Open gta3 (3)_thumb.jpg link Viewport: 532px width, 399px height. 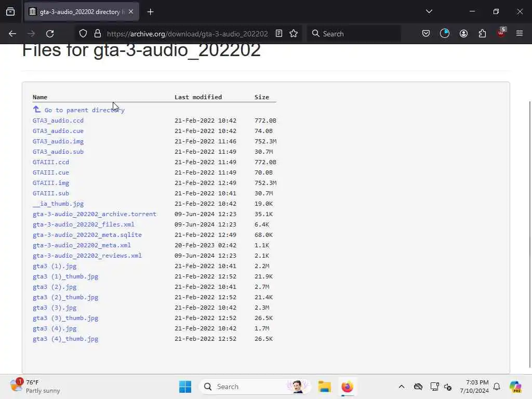(x=65, y=318)
